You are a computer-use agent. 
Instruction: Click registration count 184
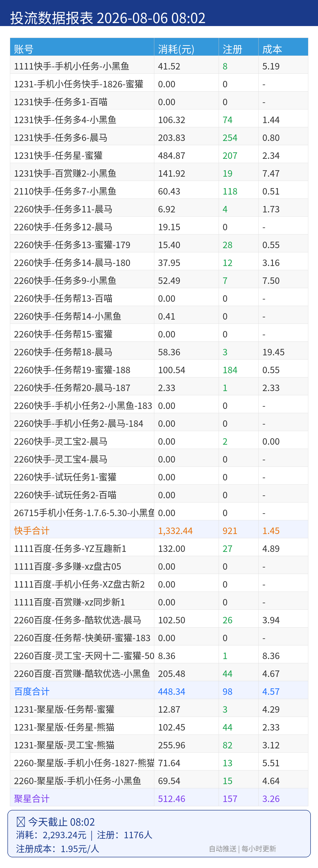click(x=230, y=370)
